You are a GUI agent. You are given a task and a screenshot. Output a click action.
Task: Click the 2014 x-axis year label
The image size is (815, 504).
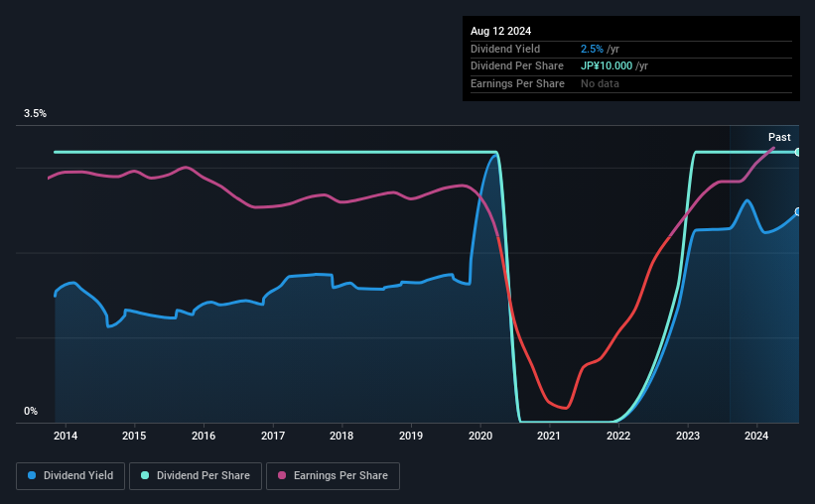66,436
